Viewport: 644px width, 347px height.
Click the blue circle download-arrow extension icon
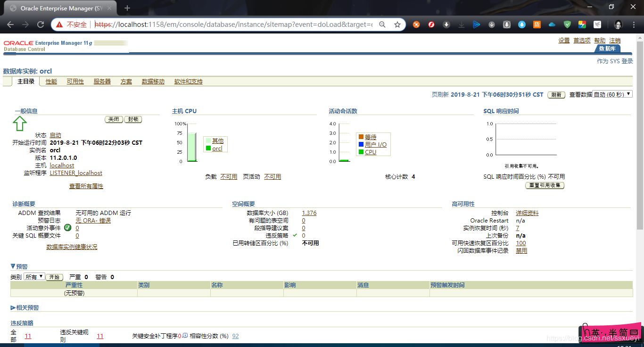tap(522, 25)
